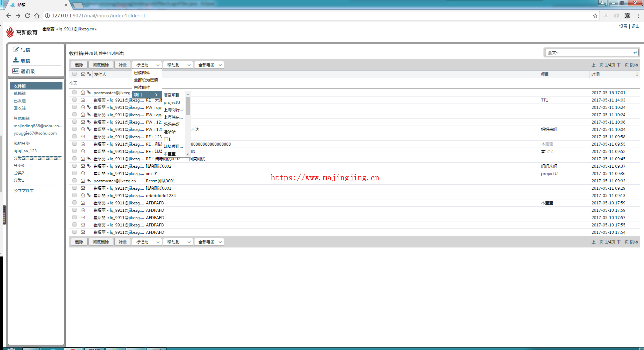644x350 pixels.
Task: Click the top 转发 button
Action: click(x=123, y=65)
